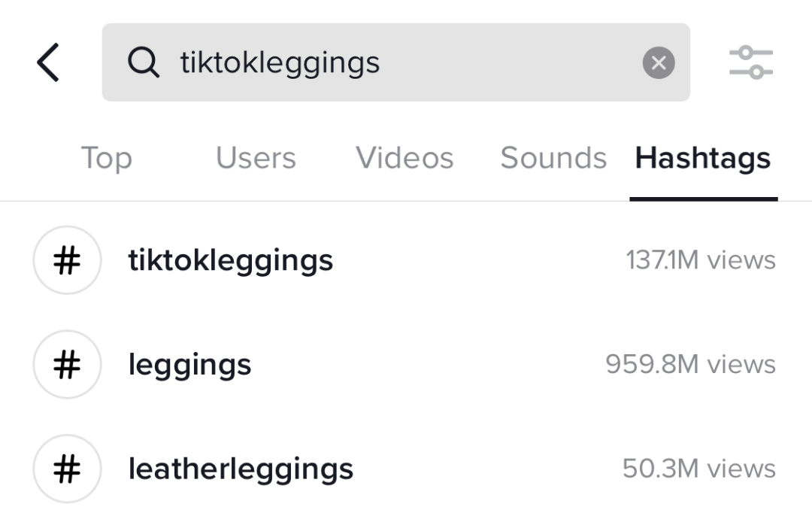Viewport: 812px width, 531px height.
Task: Select the Hashtags tab
Action: (702, 158)
